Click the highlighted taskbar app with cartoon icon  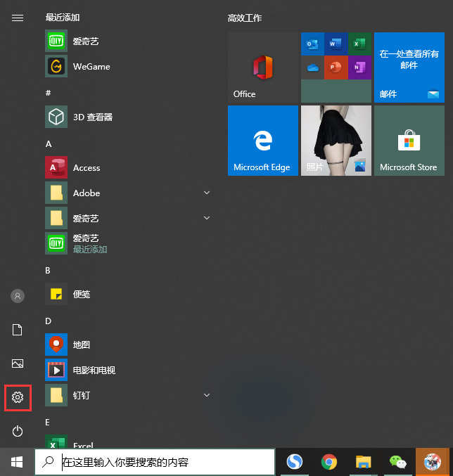(433, 462)
